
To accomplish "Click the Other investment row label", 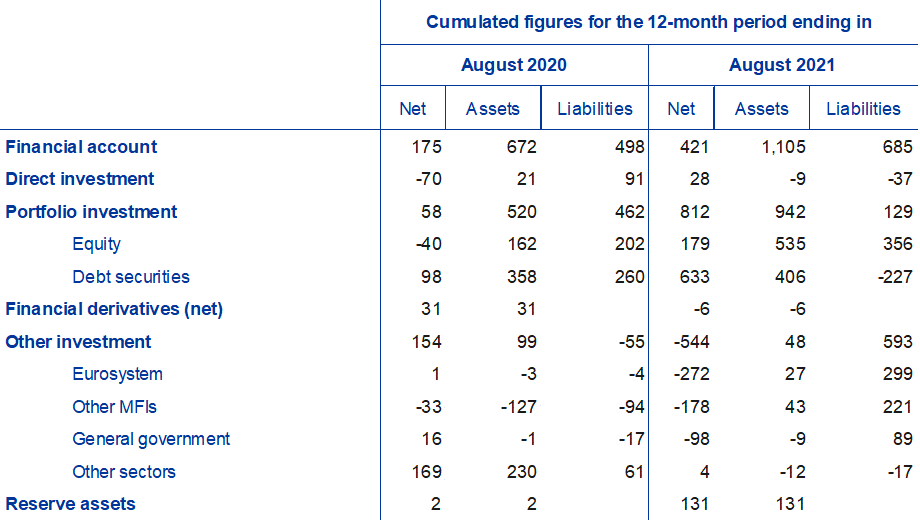I will point(78,342).
